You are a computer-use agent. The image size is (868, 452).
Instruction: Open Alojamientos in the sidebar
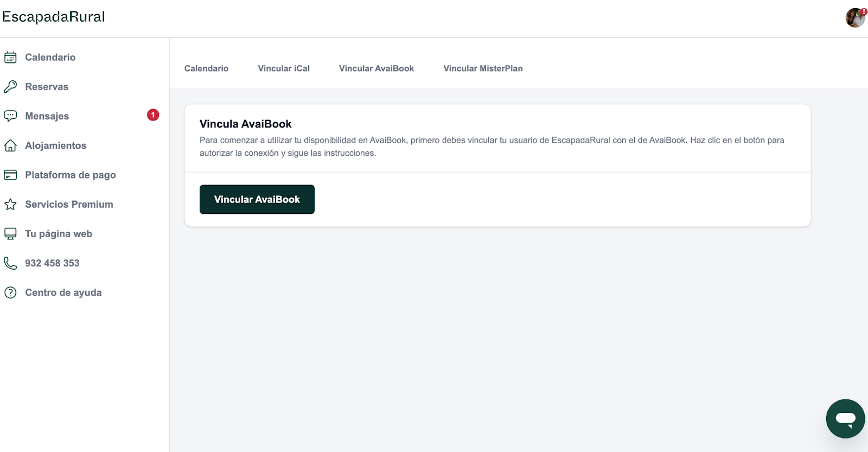coord(56,145)
